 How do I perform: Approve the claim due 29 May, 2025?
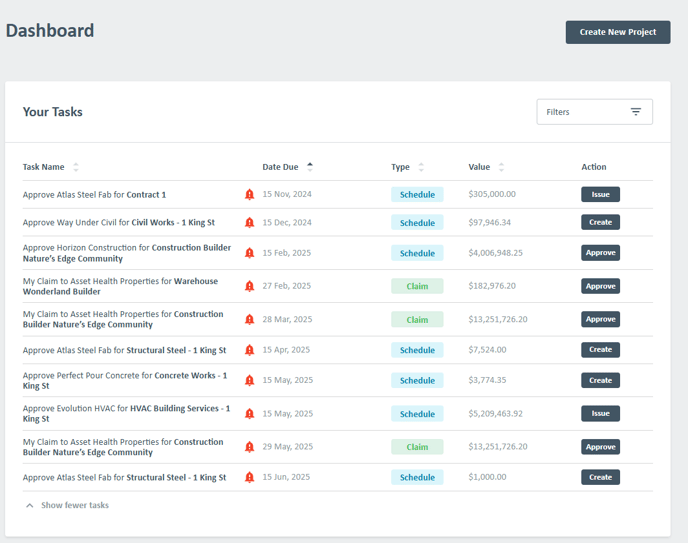click(600, 447)
